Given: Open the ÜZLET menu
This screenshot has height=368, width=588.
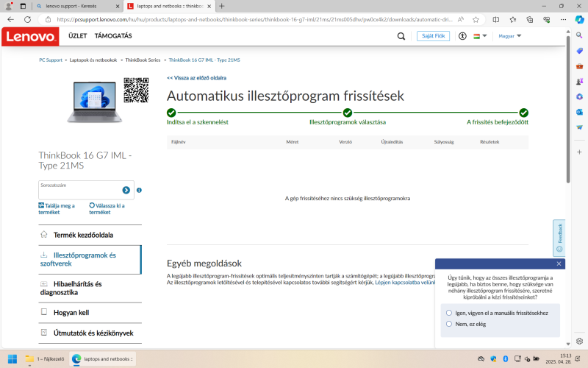Looking at the screenshot, I should (78, 36).
